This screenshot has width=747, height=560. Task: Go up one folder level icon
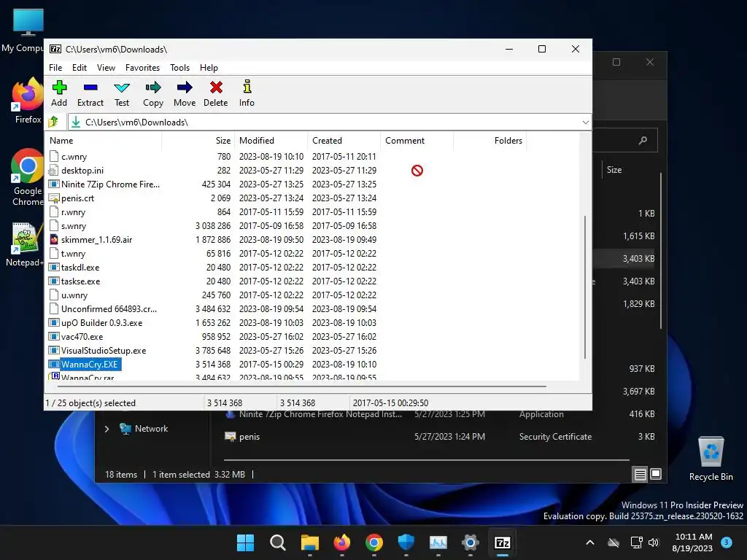(53, 122)
